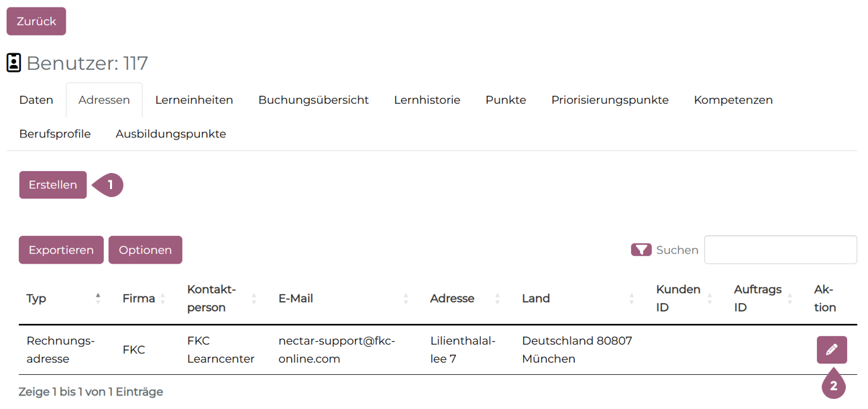Viewport: 868px width, 409px height.
Task: Click the pencil edit icon in address row
Action: point(831,349)
